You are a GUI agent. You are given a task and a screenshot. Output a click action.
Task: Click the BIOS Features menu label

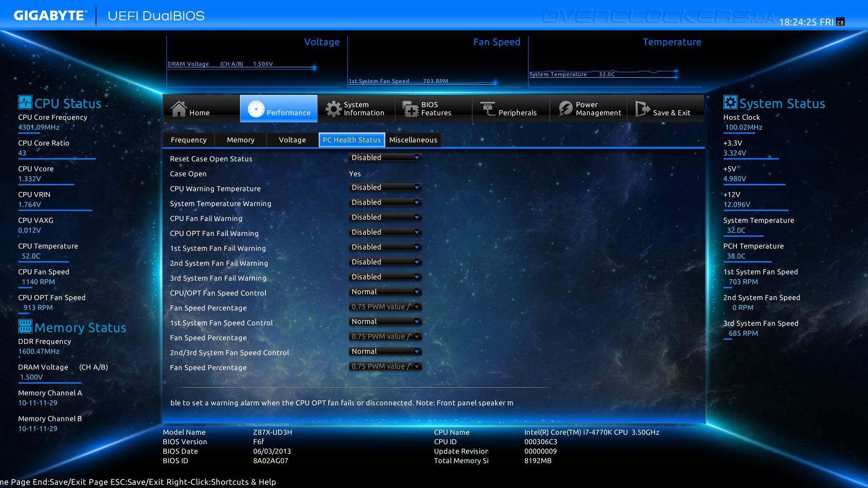tap(436, 109)
